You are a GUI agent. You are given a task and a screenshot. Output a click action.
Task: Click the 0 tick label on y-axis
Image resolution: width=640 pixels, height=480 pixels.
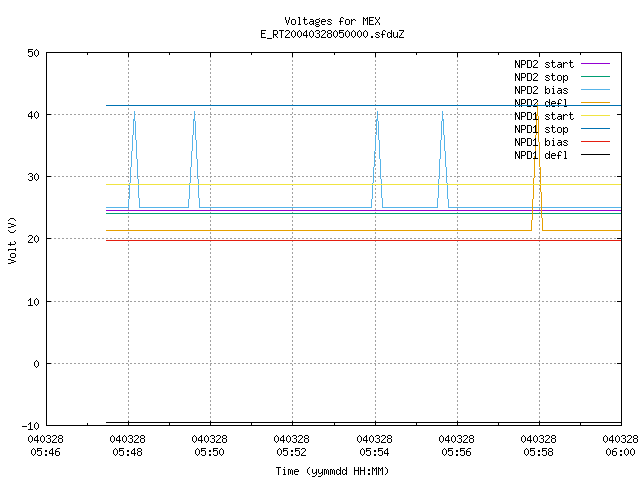(x=37, y=364)
